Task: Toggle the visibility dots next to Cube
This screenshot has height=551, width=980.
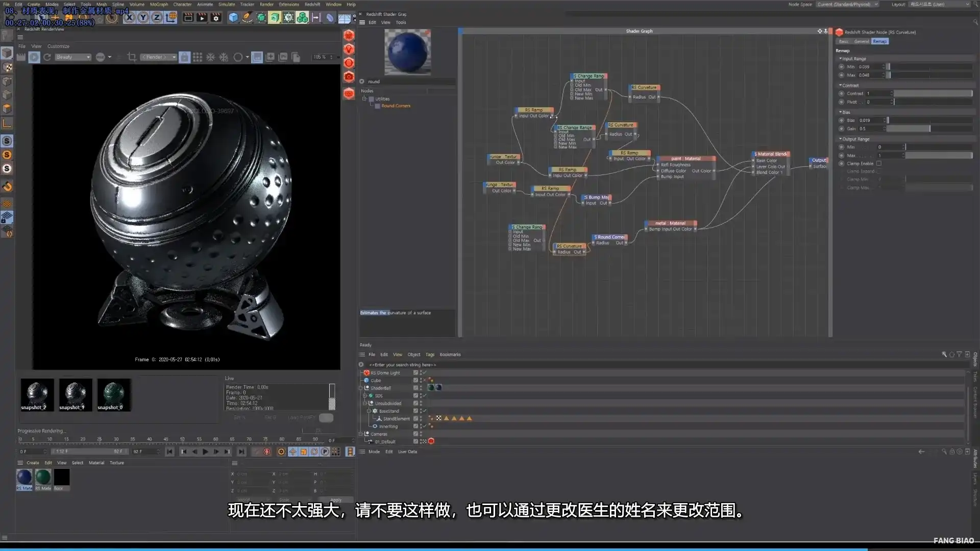Action: pyautogui.click(x=420, y=380)
